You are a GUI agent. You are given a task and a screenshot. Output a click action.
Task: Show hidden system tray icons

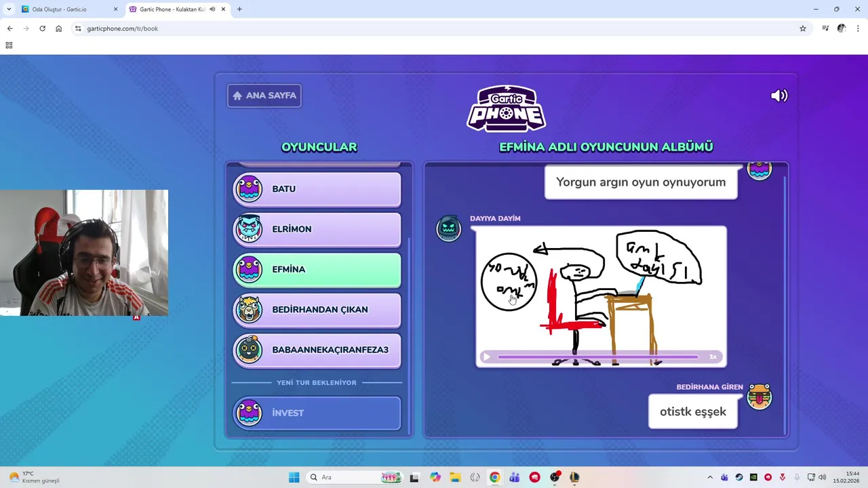point(710,477)
